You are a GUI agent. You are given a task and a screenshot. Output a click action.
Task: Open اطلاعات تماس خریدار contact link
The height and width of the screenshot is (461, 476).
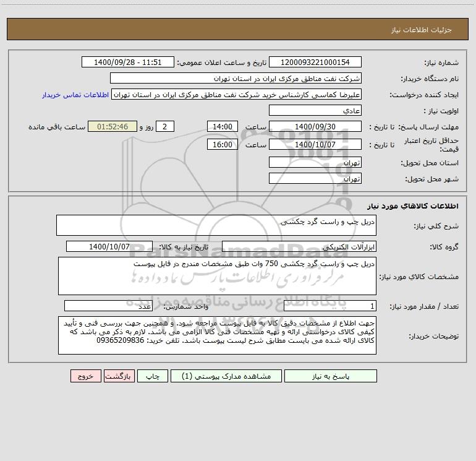(75, 95)
